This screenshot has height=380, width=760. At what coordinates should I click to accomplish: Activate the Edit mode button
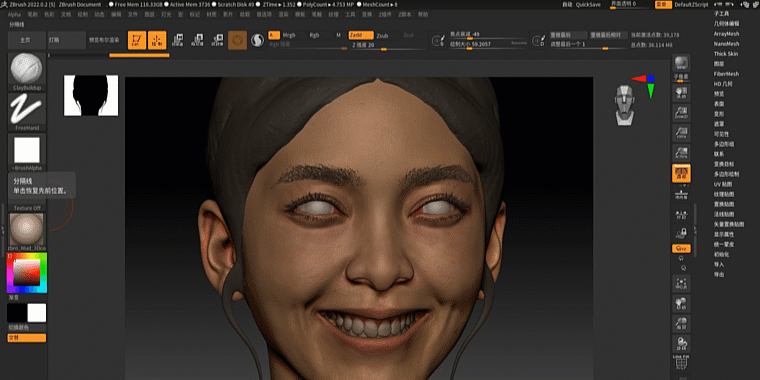[x=137, y=40]
